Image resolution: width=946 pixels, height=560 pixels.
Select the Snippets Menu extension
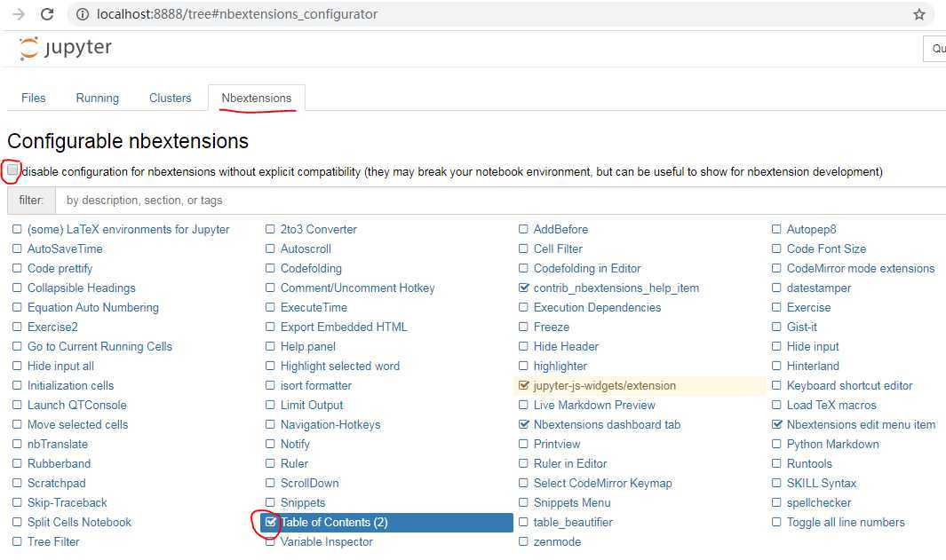[x=572, y=502]
